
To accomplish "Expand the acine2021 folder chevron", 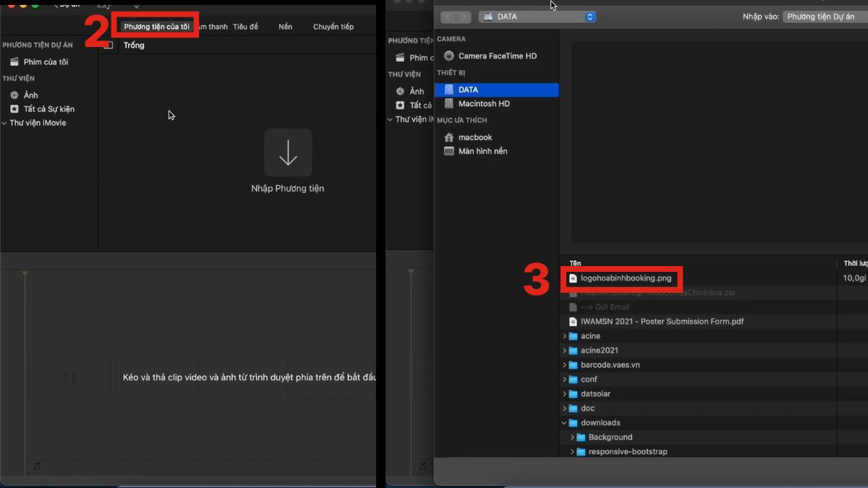I will tap(565, 351).
